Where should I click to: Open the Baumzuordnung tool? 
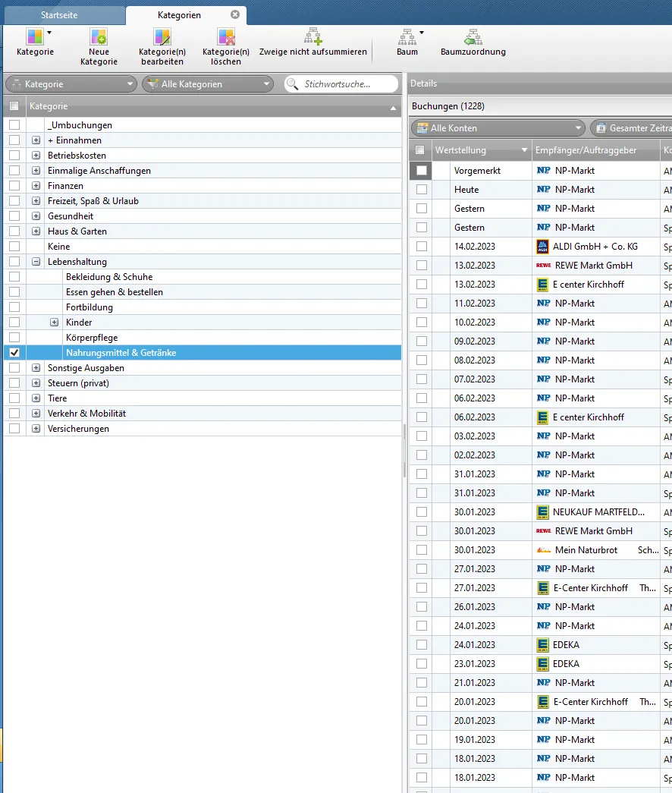473,37
